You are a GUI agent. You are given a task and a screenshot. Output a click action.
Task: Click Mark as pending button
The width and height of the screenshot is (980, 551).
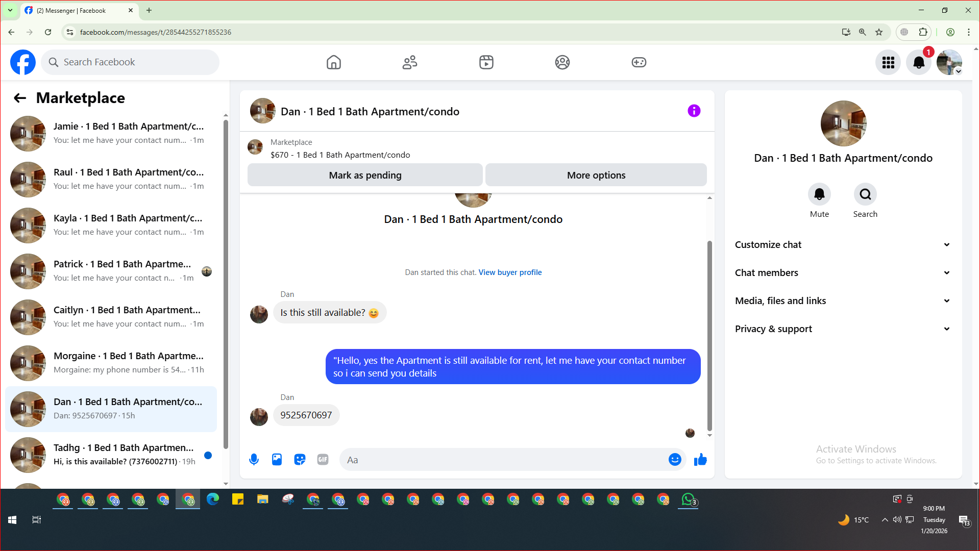pyautogui.click(x=365, y=175)
